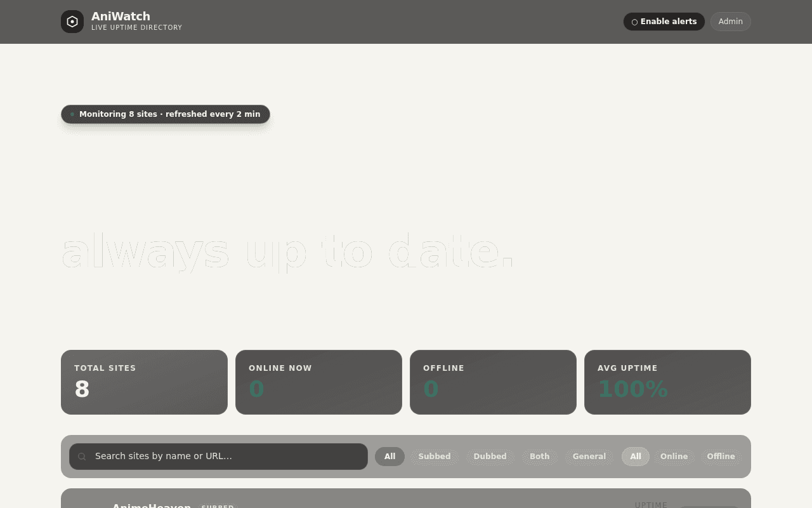Show only Offline sites

coord(721,457)
